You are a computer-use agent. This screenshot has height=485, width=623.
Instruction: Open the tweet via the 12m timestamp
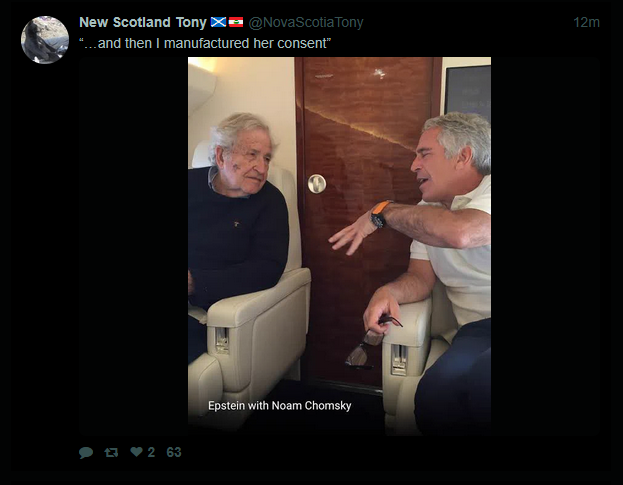tap(586, 22)
